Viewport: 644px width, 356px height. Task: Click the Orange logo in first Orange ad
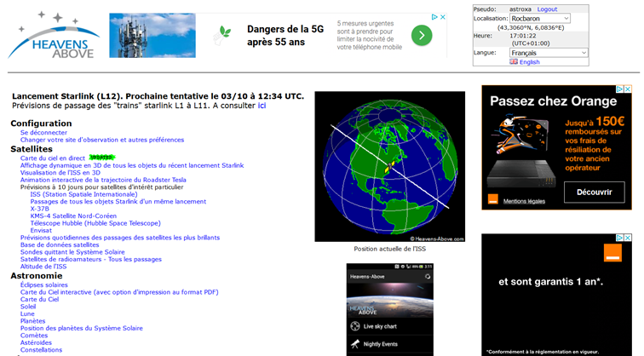(x=493, y=199)
